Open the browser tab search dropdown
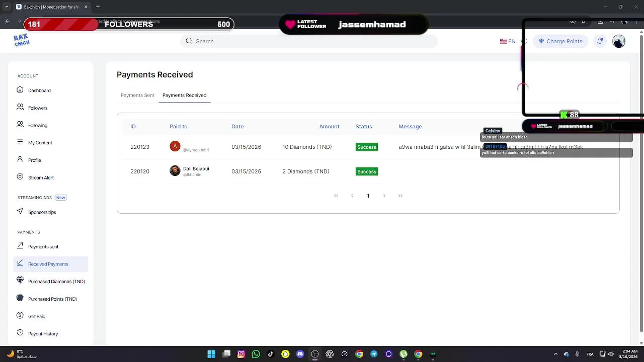Image resolution: width=644 pixels, height=362 pixels. coord(7,7)
